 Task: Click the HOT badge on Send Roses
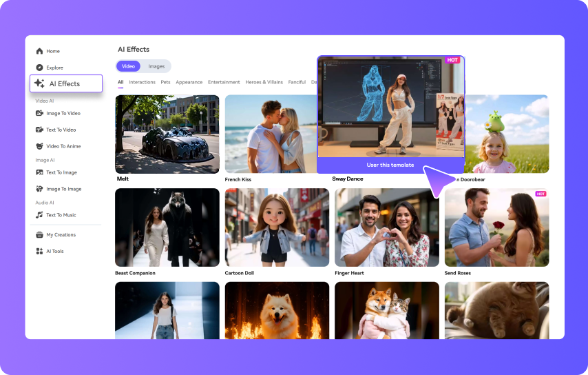pos(540,194)
